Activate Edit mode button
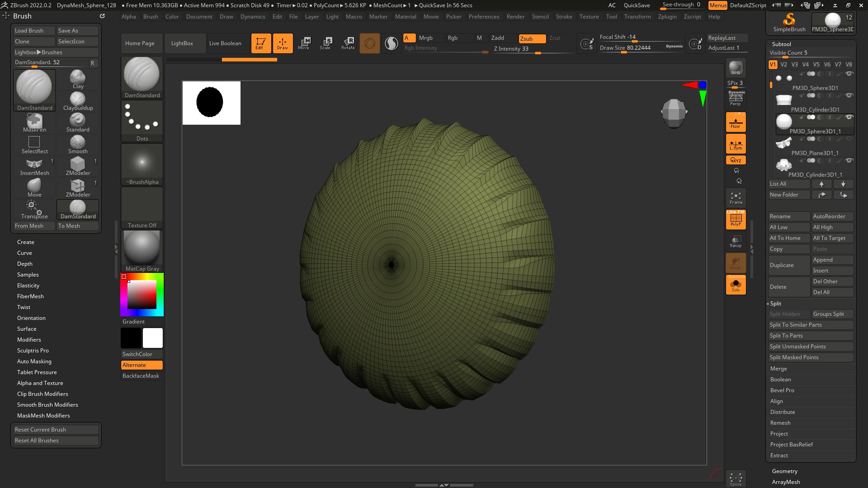This screenshot has height=488, width=868. [261, 43]
